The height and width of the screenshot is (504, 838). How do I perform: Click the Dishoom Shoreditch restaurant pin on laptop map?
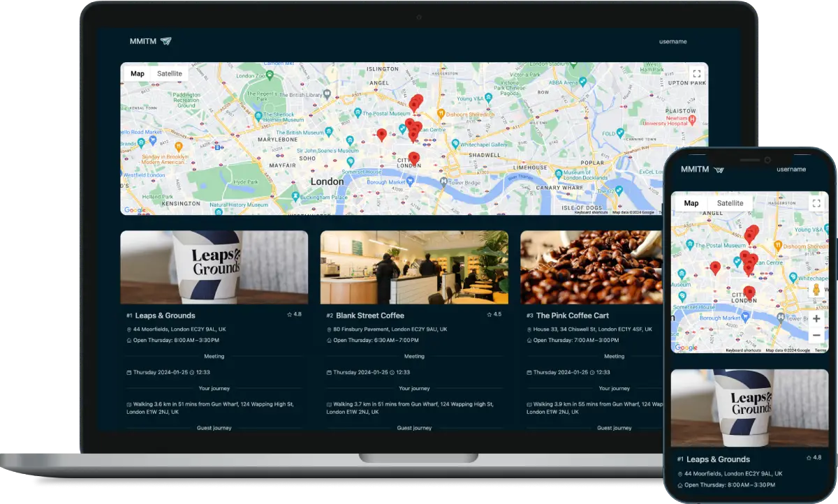click(441, 113)
